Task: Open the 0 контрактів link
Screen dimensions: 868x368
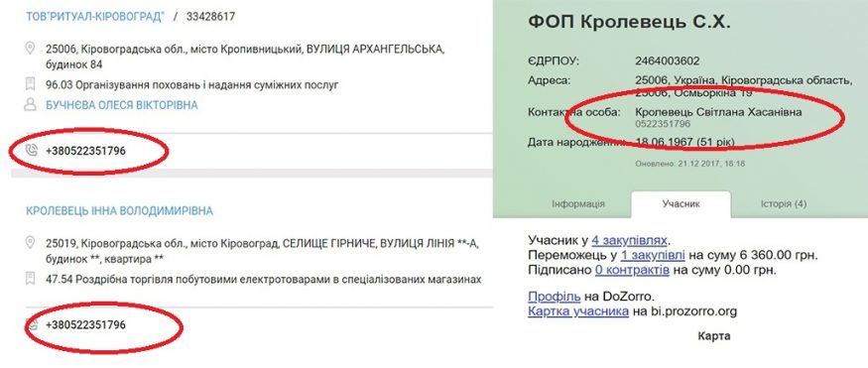Action: coord(632,270)
